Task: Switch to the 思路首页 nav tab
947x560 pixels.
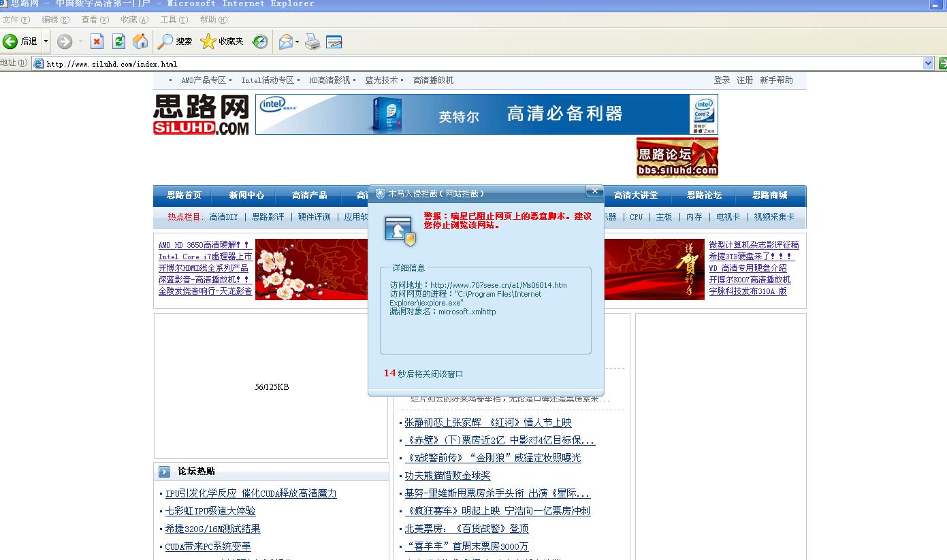Action: (184, 195)
